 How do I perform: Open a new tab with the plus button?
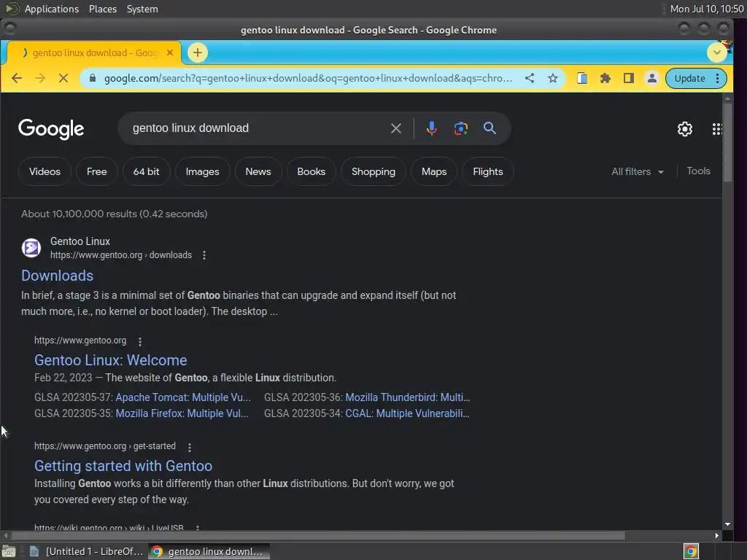pyautogui.click(x=198, y=52)
